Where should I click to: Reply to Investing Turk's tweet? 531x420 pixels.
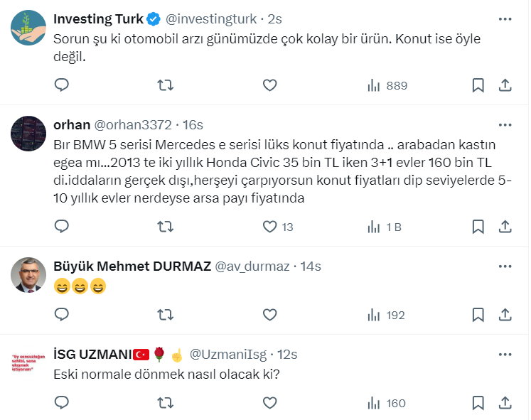[62, 85]
